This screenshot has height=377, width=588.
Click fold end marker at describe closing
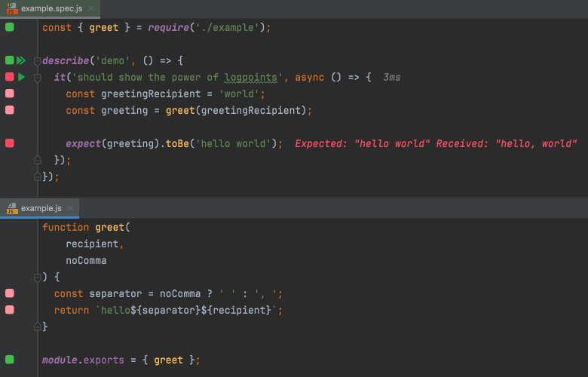click(37, 176)
